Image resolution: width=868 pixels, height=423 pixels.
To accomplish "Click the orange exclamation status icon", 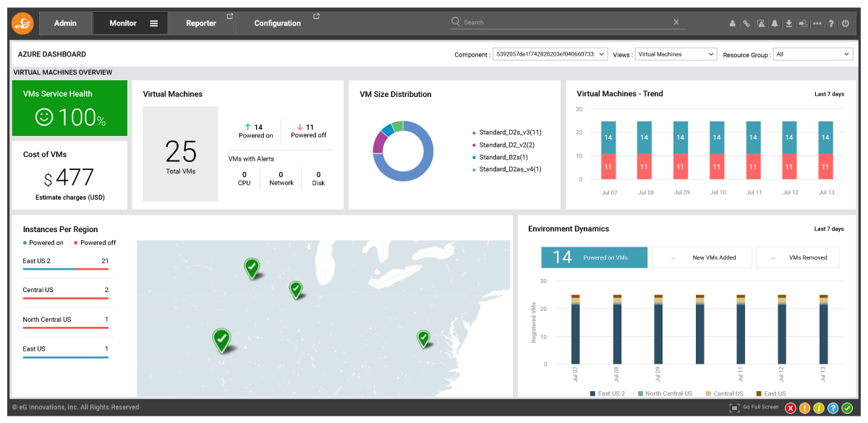I will (x=804, y=408).
